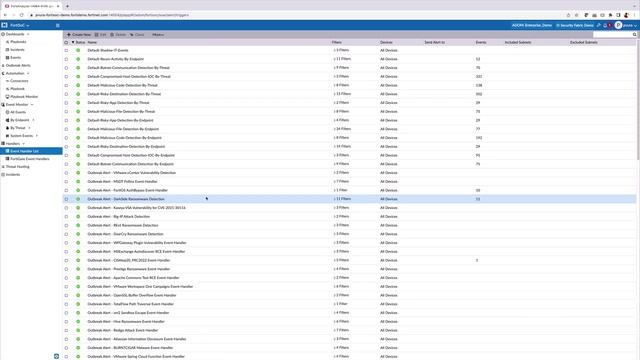Viewport: 640px width, 360px height.
Task: Click the green status icon for Default Shadow IT Events
Action: [x=78, y=50]
